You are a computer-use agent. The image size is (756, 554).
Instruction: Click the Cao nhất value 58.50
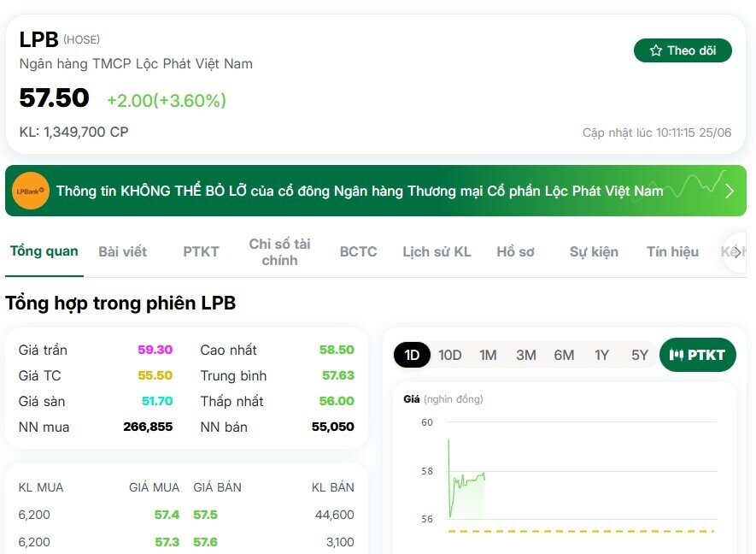point(337,350)
